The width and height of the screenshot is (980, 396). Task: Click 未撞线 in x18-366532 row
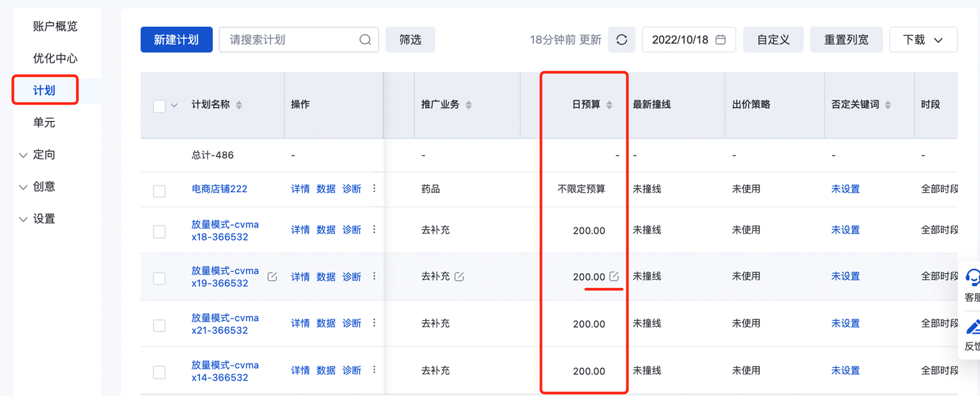click(647, 230)
